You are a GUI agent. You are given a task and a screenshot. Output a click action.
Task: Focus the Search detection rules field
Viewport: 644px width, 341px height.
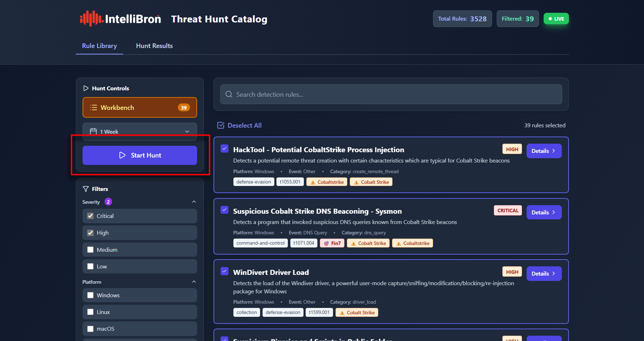[x=391, y=95]
